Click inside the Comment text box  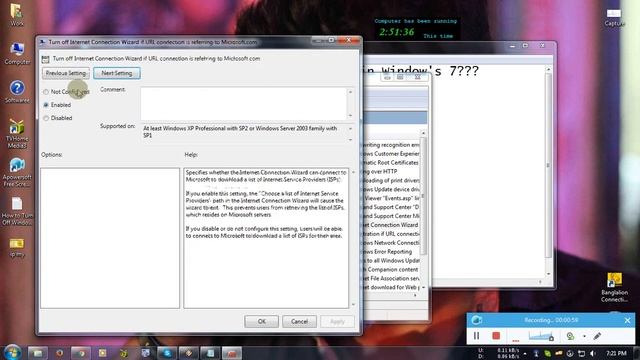tap(244, 104)
